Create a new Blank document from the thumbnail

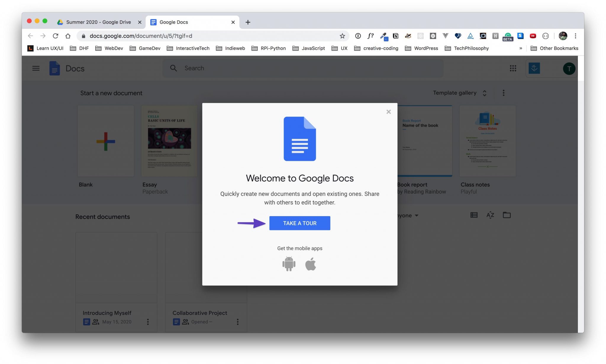point(106,141)
